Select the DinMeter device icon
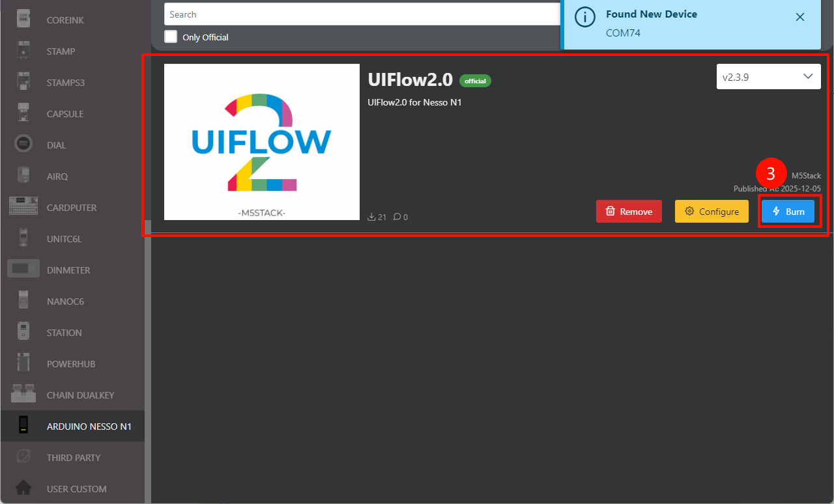Viewport: 834px width, 504px height. 23,270
